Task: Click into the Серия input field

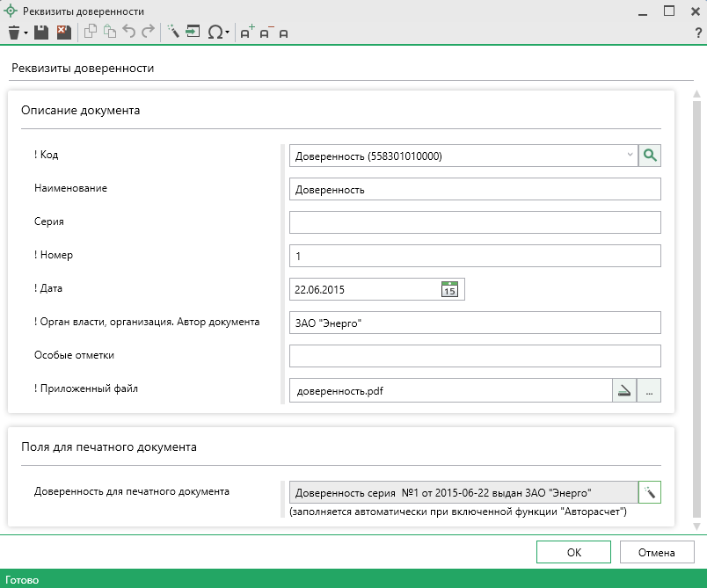Action: 474,222
